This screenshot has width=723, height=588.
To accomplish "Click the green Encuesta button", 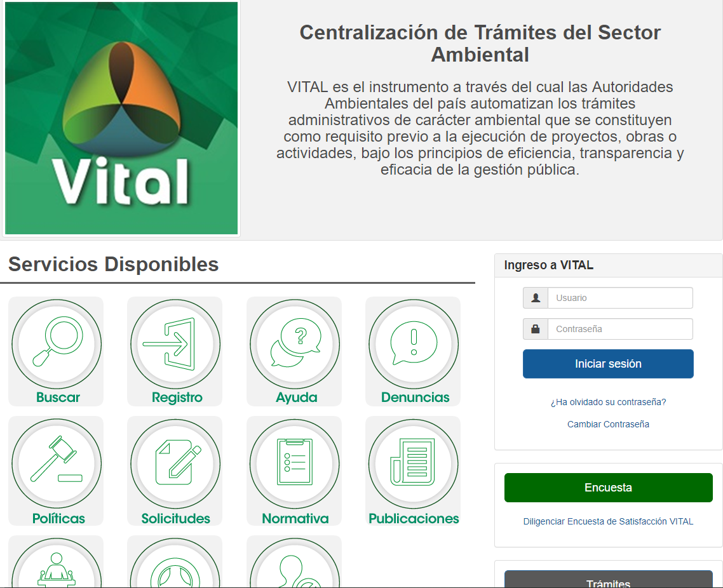I will click(608, 488).
